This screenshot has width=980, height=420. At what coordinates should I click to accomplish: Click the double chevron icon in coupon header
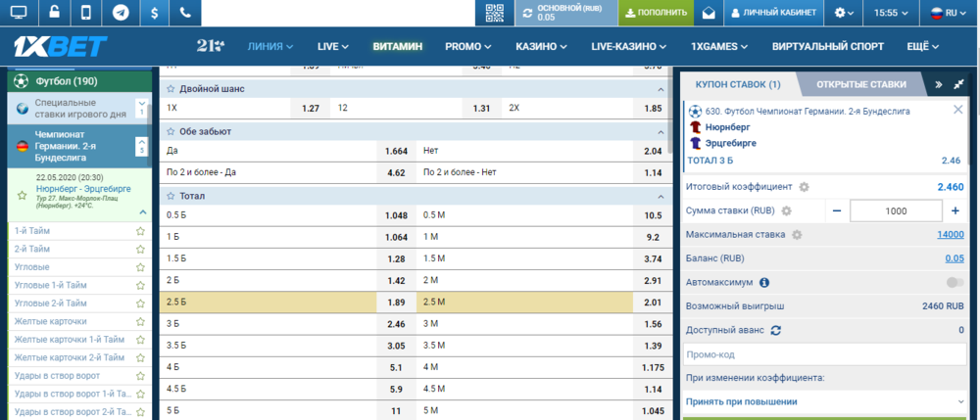tap(939, 85)
